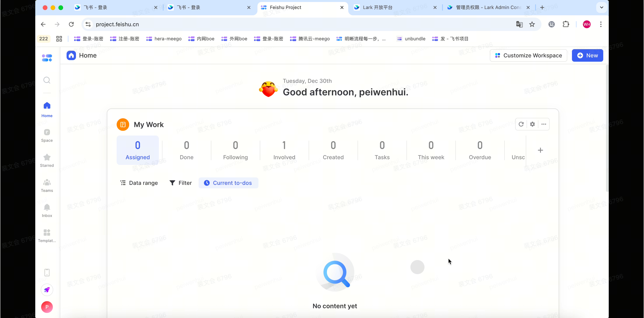This screenshot has height=318, width=644.
Task: Open the hera-meego bookmark
Action: click(164, 39)
